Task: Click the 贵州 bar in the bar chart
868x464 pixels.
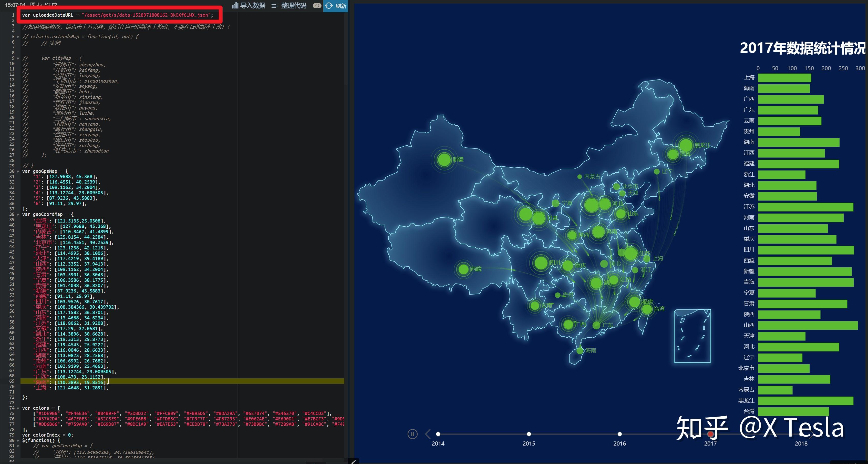Action: tap(779, 132)
